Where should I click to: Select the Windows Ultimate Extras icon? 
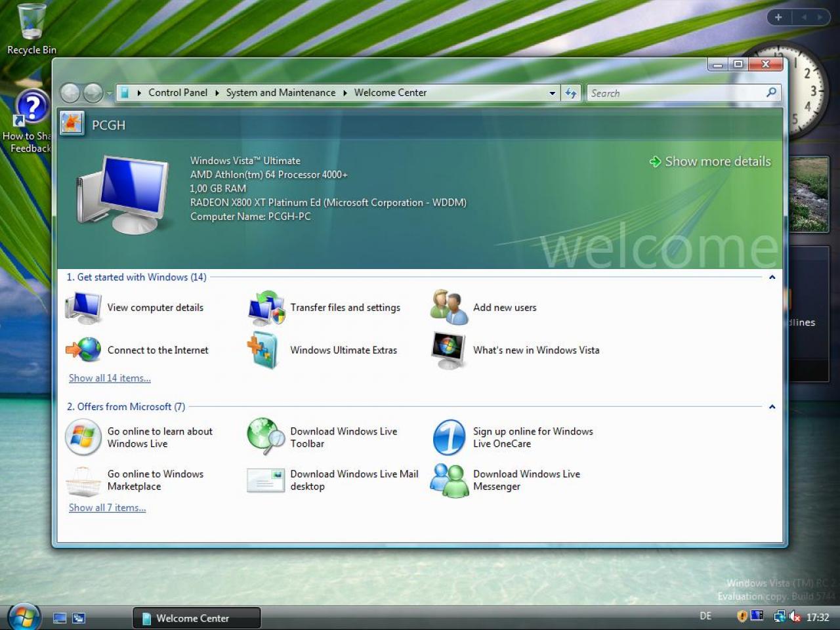click(x=262, y=350)
